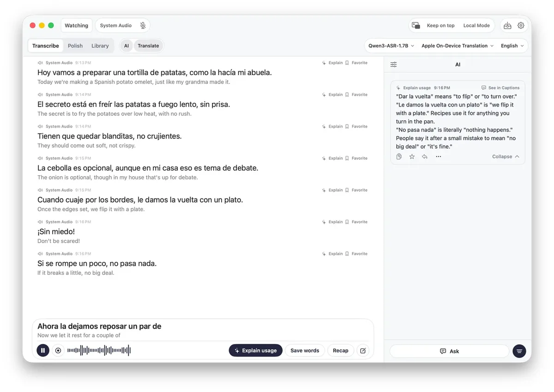554x392 pixels.
Task: Click translation 'They should come out soft, not crispy.'
Action: click(x=86, y=146)
